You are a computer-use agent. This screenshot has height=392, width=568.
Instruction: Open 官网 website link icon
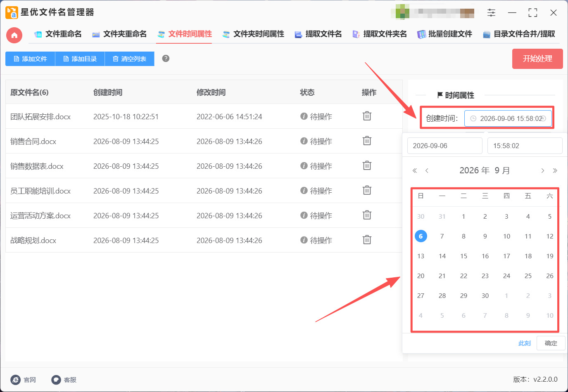[24, 380]
